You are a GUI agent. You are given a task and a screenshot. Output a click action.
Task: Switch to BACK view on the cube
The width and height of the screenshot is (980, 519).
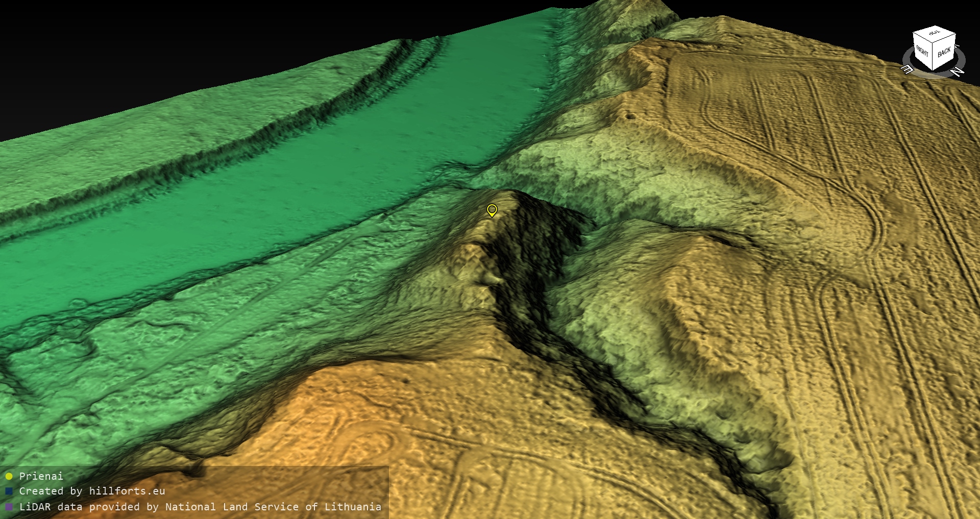click(x=944, y=52)
